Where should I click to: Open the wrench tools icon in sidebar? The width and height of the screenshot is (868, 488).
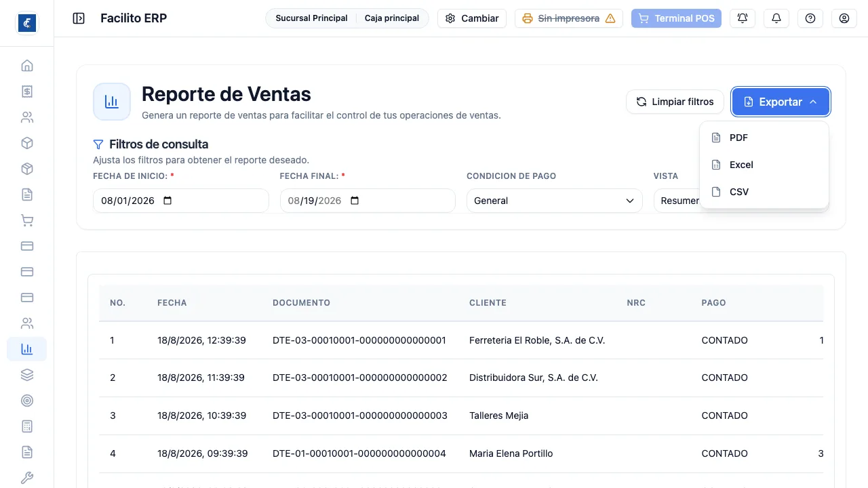pos(27,478)
